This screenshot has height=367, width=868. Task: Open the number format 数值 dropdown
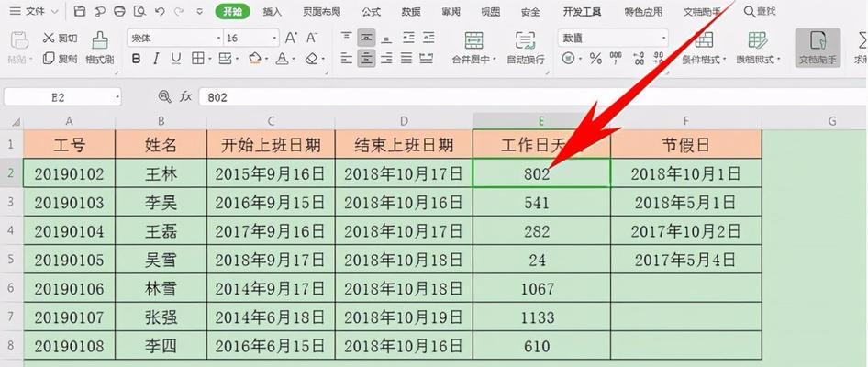click(663, 38)
